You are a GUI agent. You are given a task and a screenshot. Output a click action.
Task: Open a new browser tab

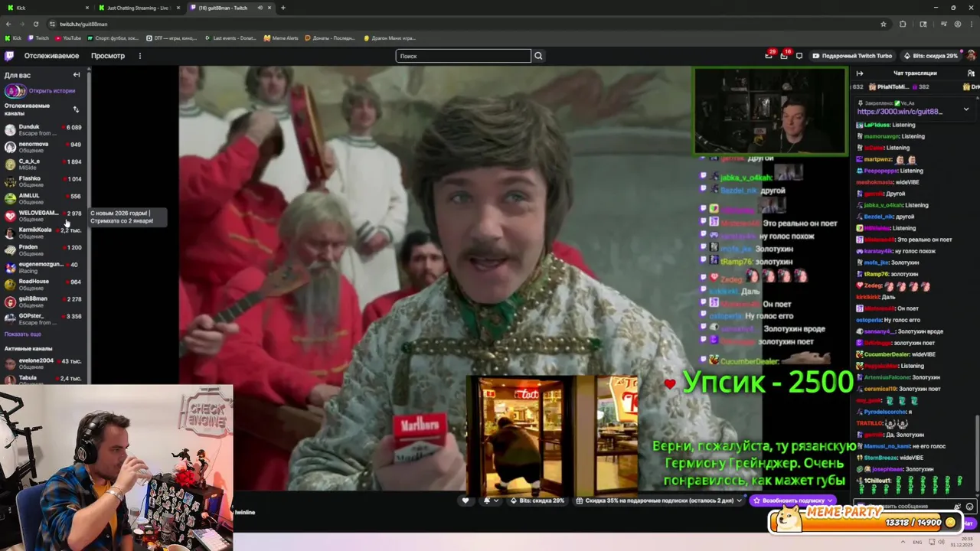tap(283, 8)
